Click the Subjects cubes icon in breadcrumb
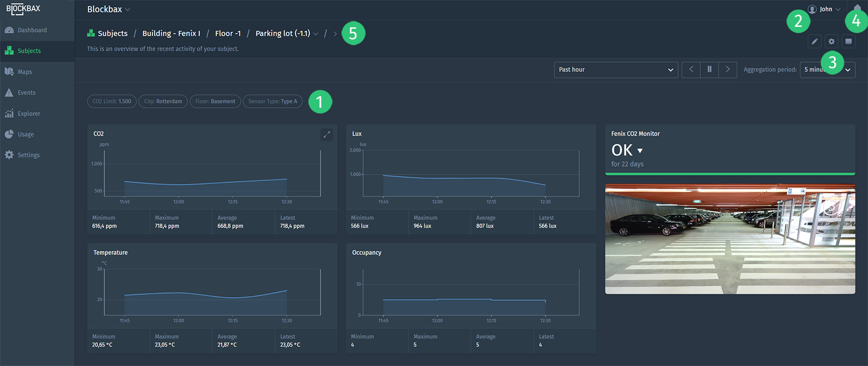 coord(91,34)
